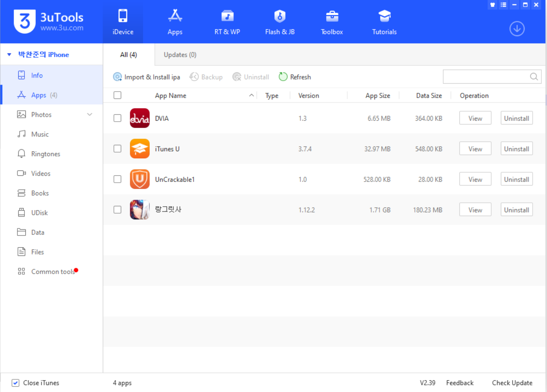Toggle the select-all apps checkbox

(x=117, y=95)
